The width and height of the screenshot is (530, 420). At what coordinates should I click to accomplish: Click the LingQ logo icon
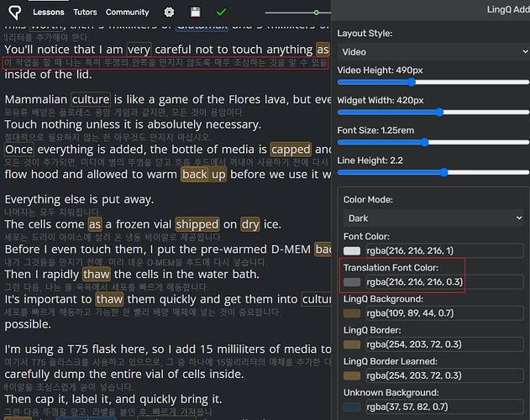[x=14, y=13]
